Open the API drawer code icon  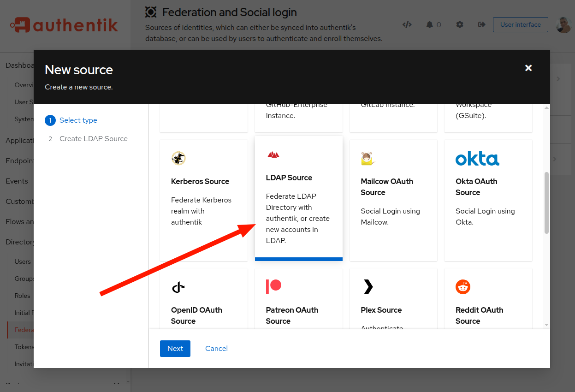407,24
